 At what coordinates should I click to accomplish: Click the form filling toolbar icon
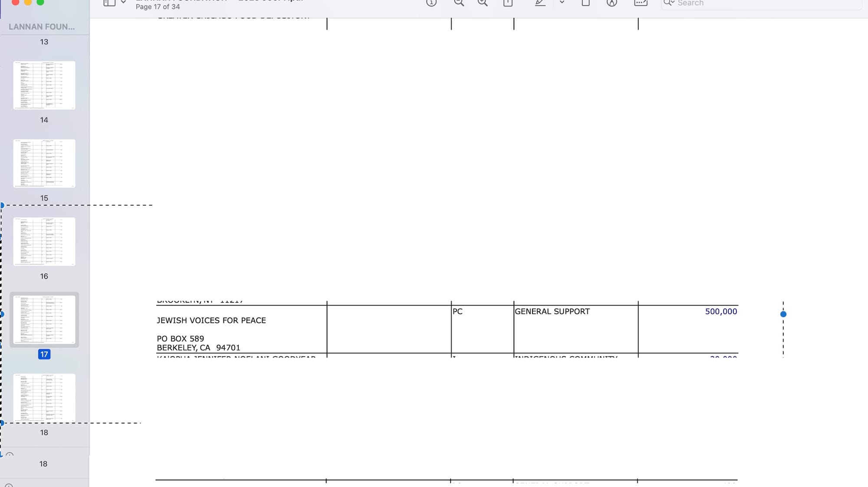pyautogui.click(x=641, y=3)
